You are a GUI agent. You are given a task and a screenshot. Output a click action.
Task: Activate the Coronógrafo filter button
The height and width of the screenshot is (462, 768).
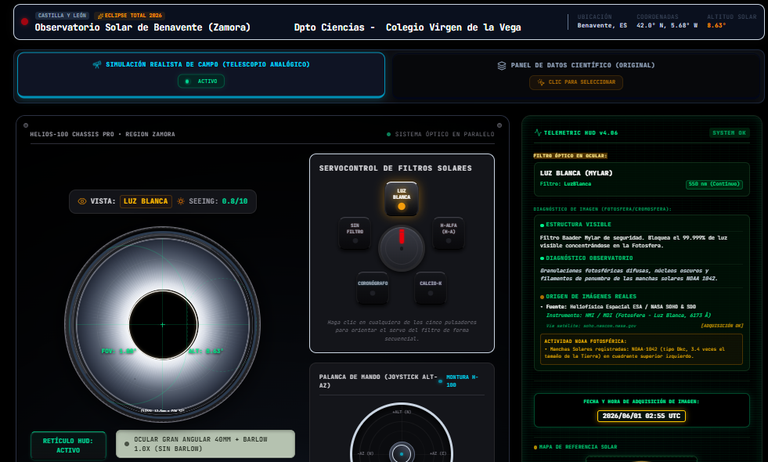click(373, 288)
